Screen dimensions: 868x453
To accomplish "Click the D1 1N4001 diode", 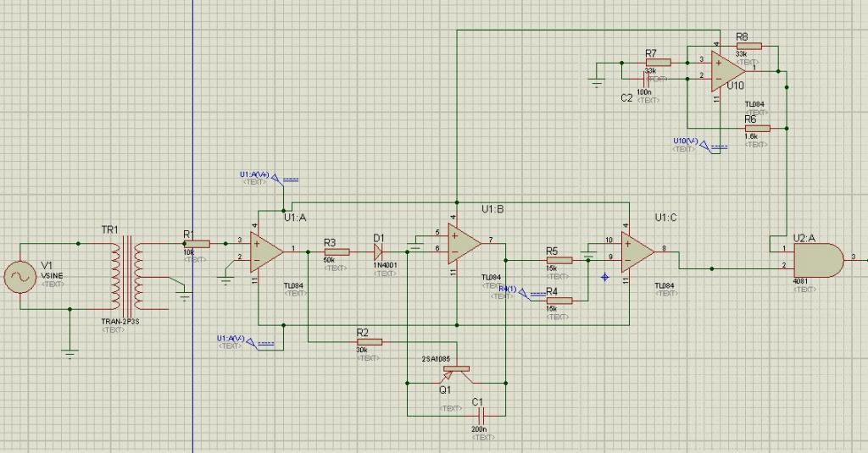I will [x=379, y=252].
